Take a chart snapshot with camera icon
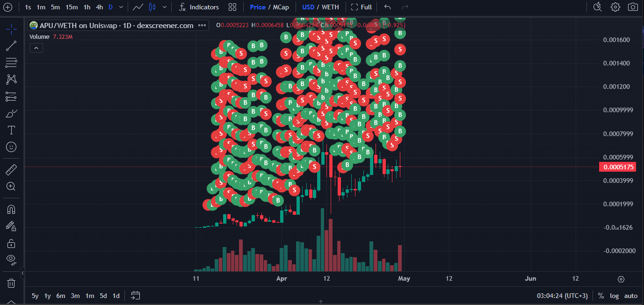Viewport: 644px width, 305px height. click(633, 7)
